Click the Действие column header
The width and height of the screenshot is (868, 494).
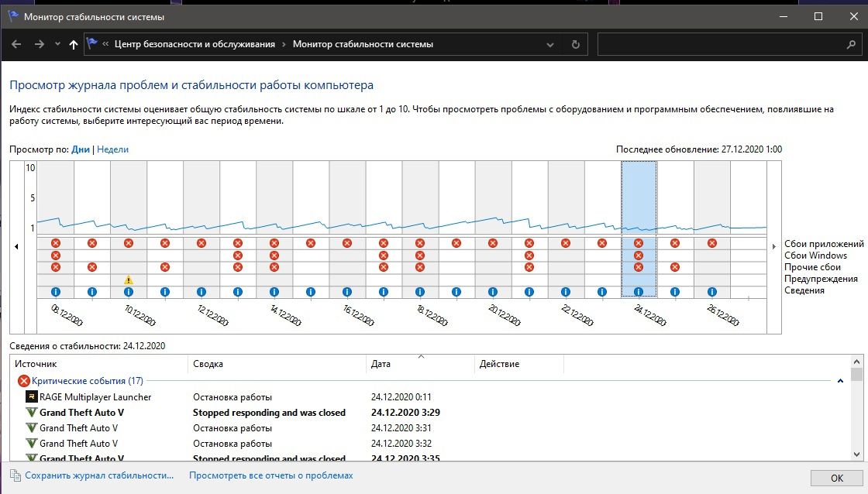(518, 364)
